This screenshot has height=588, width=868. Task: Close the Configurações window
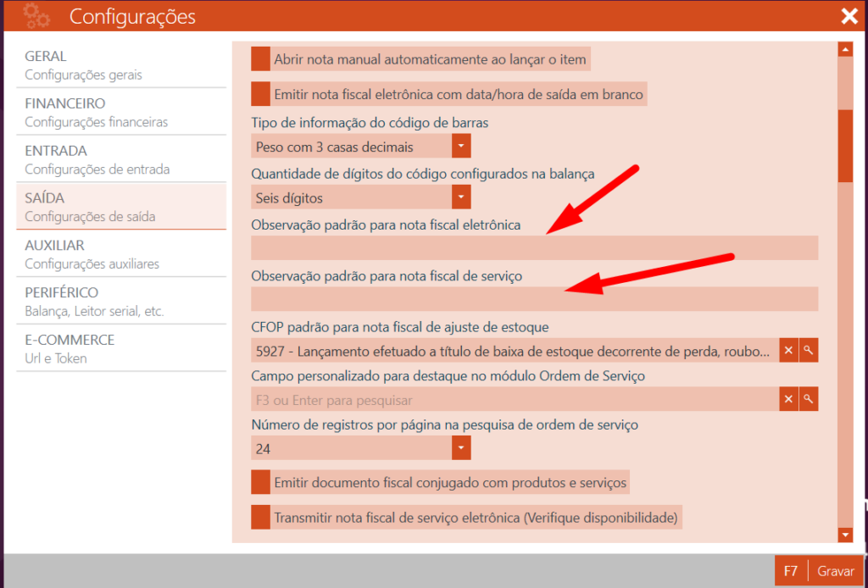click(x=849, y=16)
